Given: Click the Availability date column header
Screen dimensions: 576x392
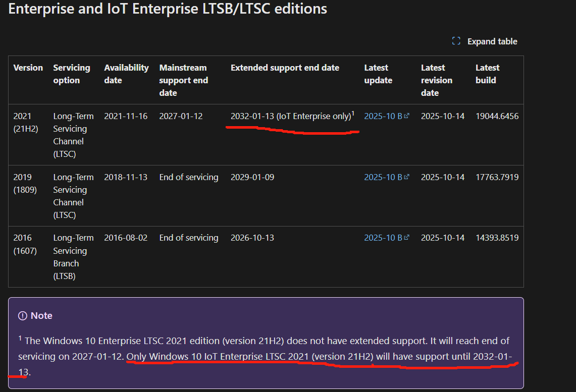Looking at the screenshot, I should [x=126, y=74].
